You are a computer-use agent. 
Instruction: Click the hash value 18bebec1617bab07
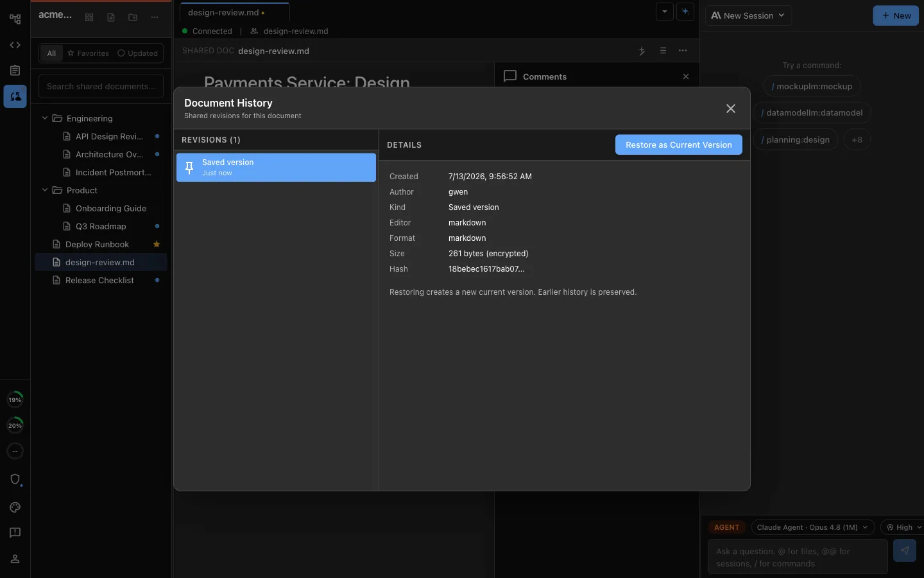click(x=486, y=269)
